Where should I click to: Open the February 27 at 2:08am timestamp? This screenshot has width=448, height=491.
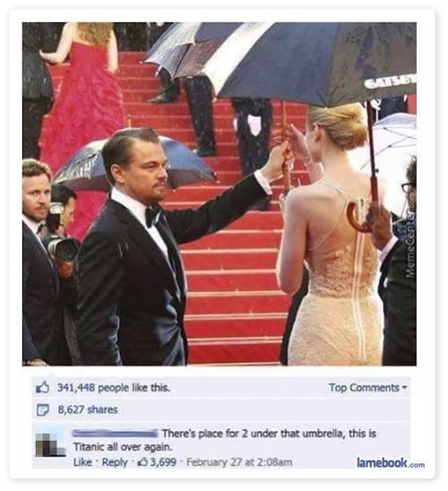239,462
